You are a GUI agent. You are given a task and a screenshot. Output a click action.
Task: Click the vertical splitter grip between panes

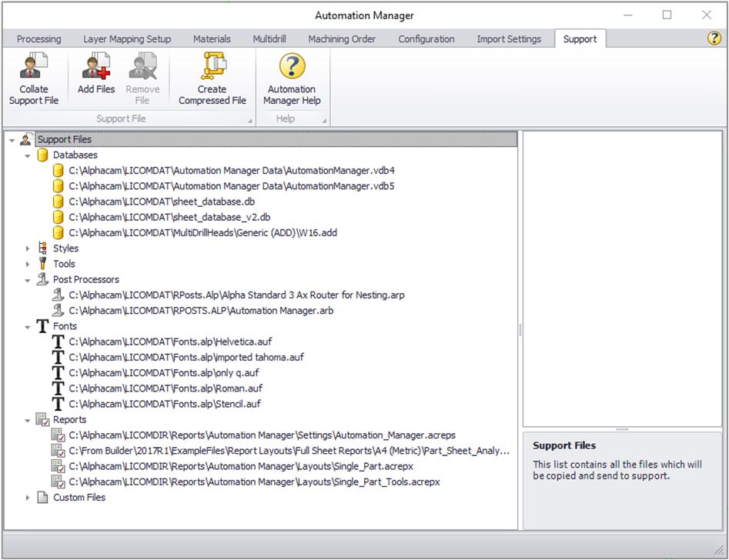click(520, 330)
